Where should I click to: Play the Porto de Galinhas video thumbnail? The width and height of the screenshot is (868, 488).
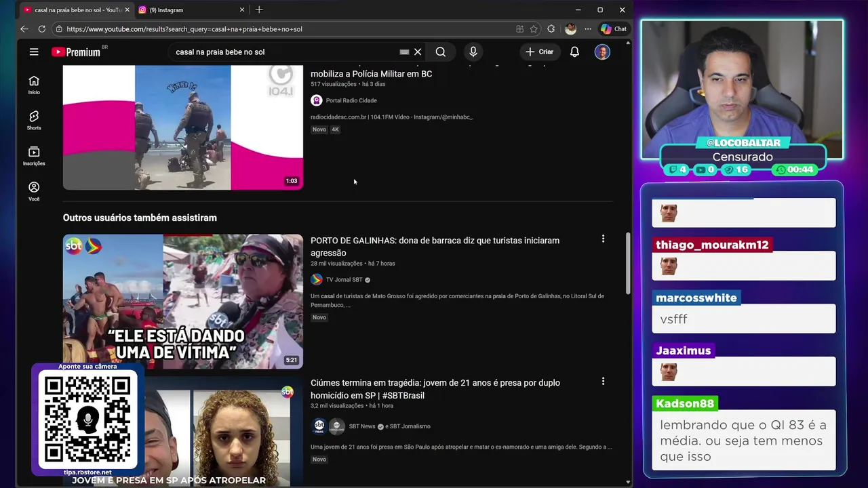[x=183, y=302]
